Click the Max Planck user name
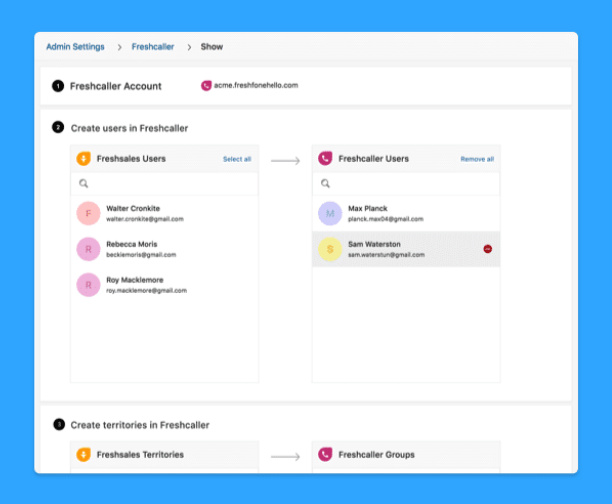612x504 pixels. (x=368, y=208)
